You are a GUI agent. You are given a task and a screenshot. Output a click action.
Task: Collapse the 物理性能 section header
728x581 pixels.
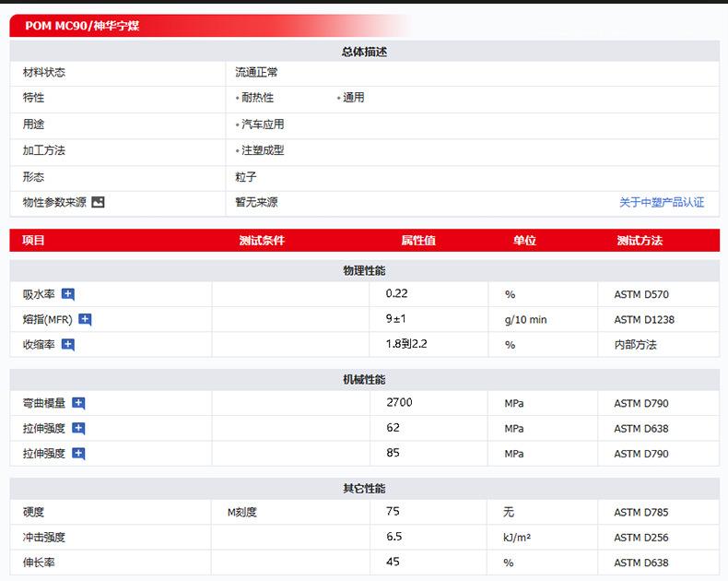tap(364, 270)
